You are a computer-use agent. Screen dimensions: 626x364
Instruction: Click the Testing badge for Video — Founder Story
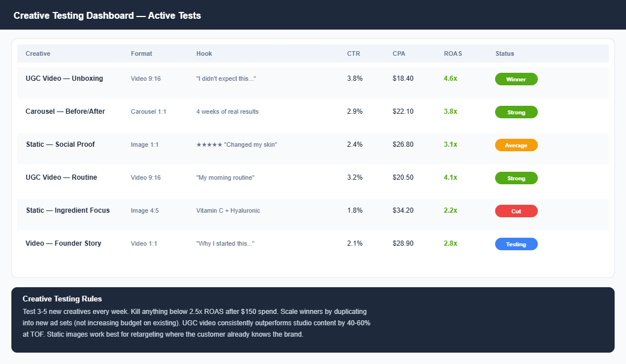[x=516, y=244]
